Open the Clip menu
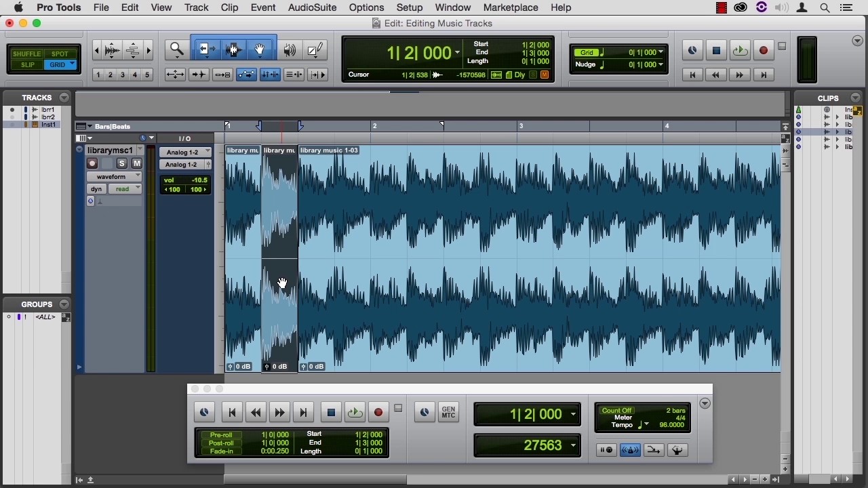868x488 pixels. (229, 7)
